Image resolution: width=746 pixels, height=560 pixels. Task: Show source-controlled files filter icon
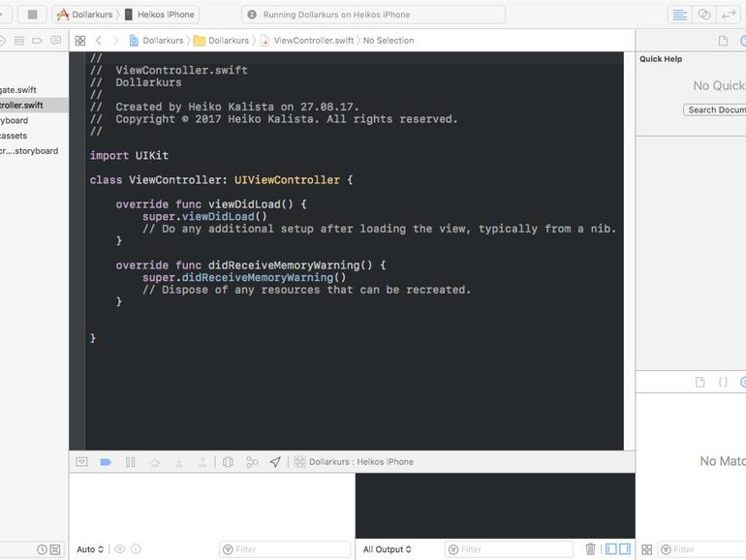click(55, 549)
